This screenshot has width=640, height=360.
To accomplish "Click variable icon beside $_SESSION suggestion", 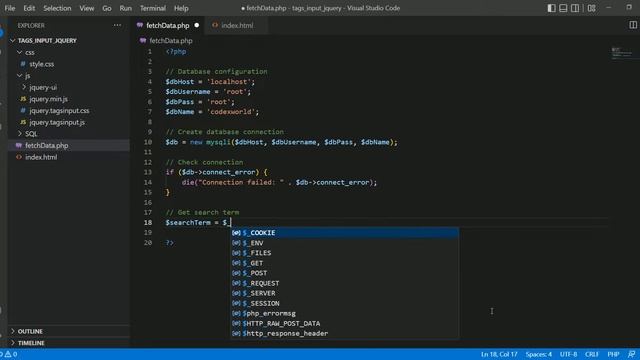I will pyautogui.click(x=236, y=303).
